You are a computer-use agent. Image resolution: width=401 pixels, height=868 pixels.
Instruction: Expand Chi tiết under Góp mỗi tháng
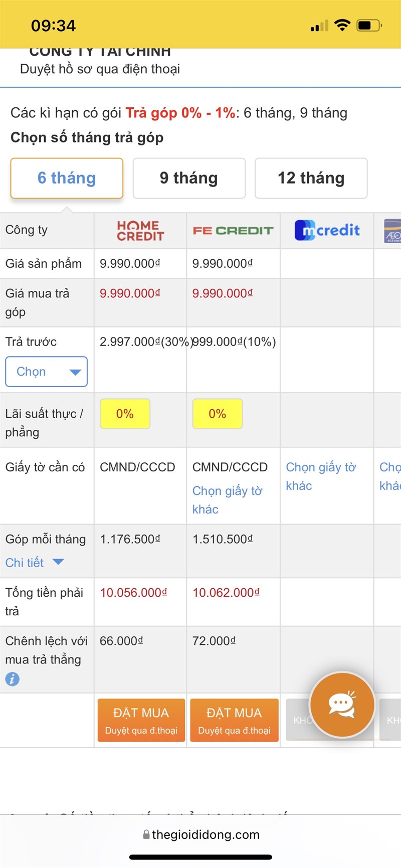pos(35,563)
